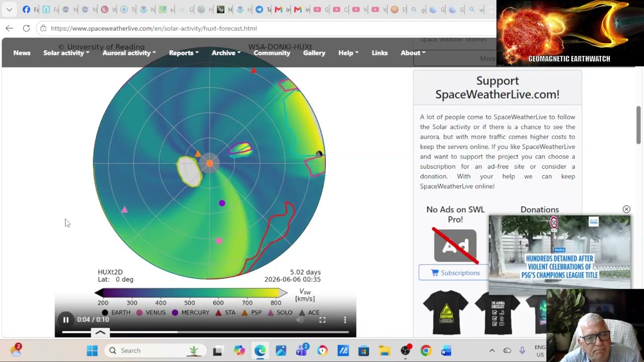The height and width of the screenshot is (362, 644).
Task: Open video more options menu
Action: tap(345, 320)
